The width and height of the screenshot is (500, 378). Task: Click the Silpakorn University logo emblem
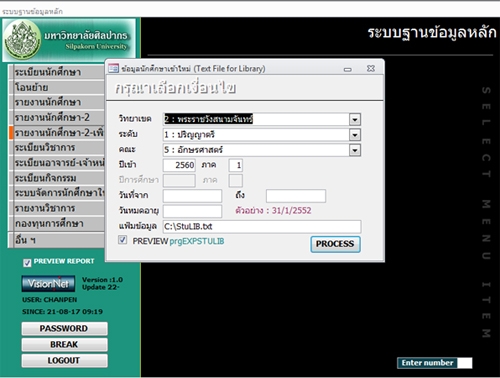coord(22,39)
